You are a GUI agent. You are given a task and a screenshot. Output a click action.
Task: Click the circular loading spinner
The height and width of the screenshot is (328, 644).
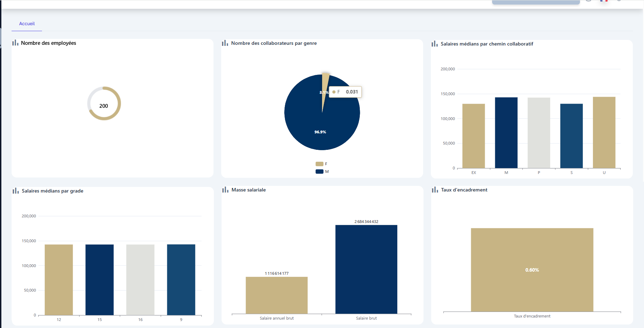pos(104,103)
